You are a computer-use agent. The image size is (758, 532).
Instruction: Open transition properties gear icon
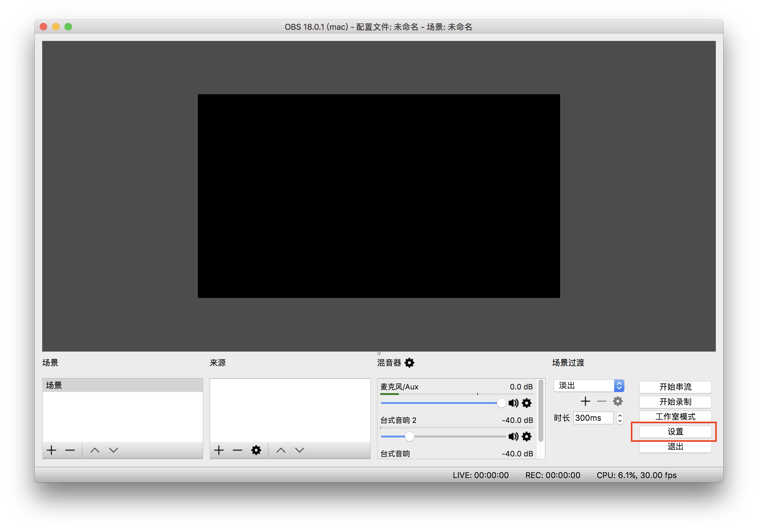coord(618,401)
